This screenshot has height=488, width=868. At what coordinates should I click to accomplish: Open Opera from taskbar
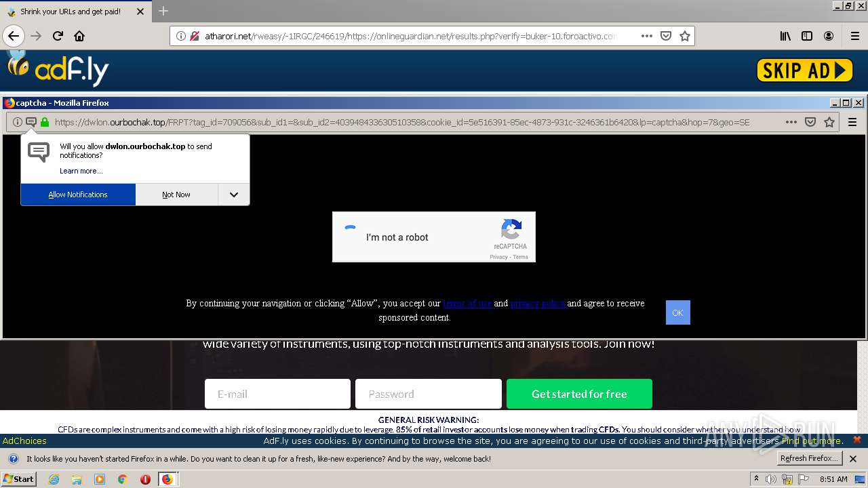[145, 479]
